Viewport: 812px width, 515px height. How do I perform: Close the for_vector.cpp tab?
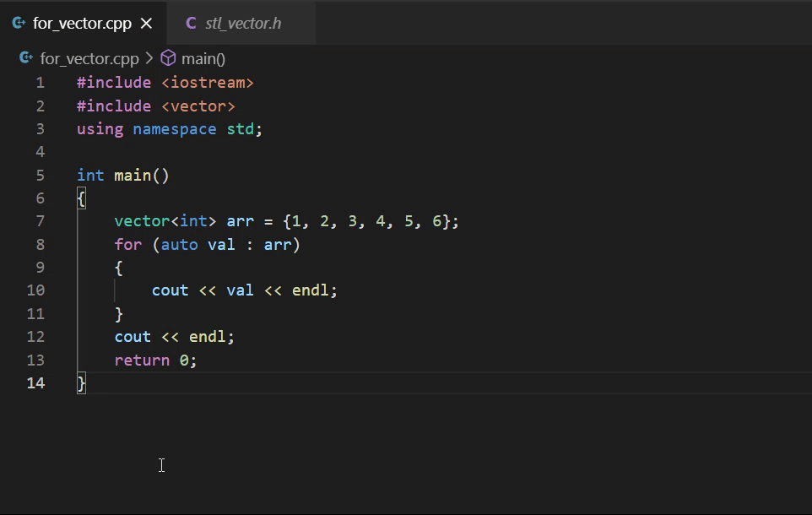pyautogui.click(x=147, y=24)
